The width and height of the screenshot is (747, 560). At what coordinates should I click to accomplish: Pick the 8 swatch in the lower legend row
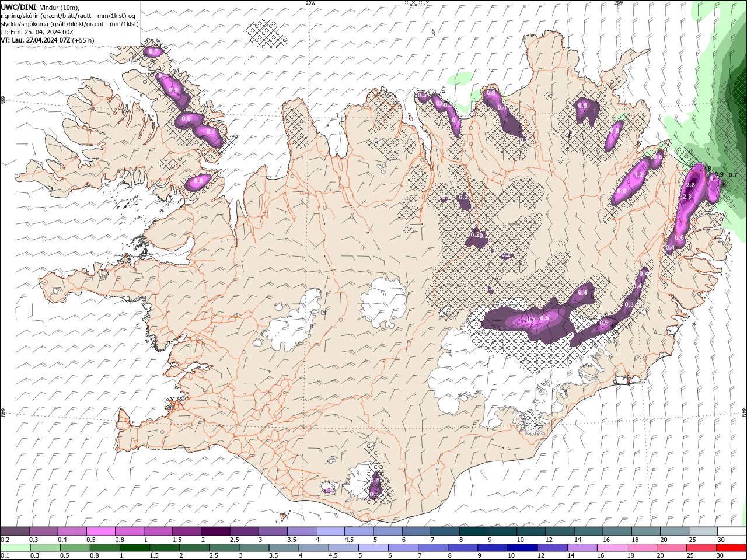462,548
